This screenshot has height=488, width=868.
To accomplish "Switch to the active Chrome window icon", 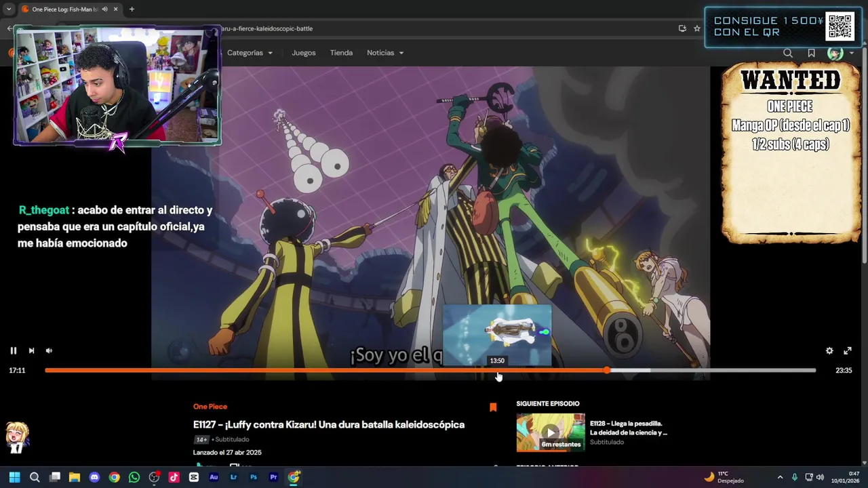I will [x=294, y=477].
